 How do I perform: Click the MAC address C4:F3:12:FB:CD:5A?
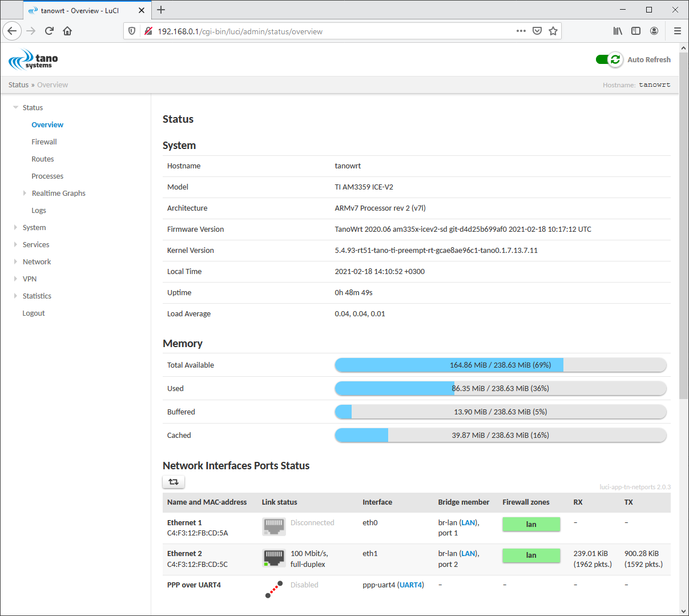[x=198, y=533]
